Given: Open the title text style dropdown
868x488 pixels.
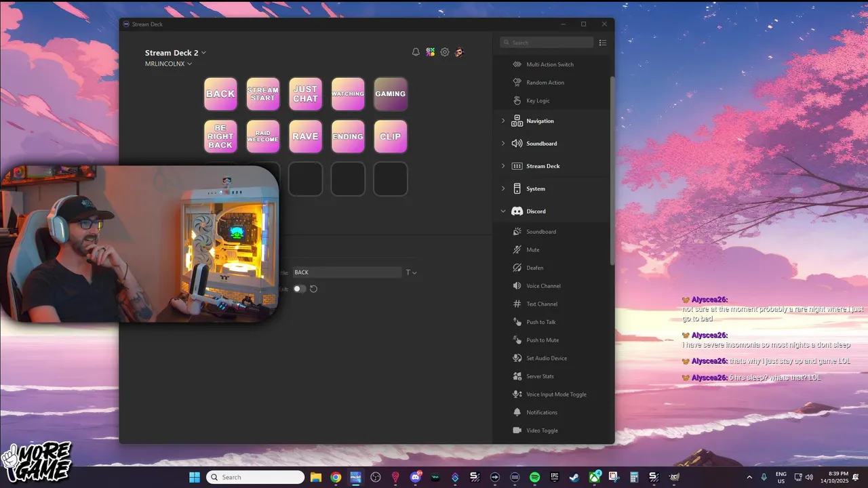Looking at the screenshot, I should pyautogui.click(x=411, y=272).
